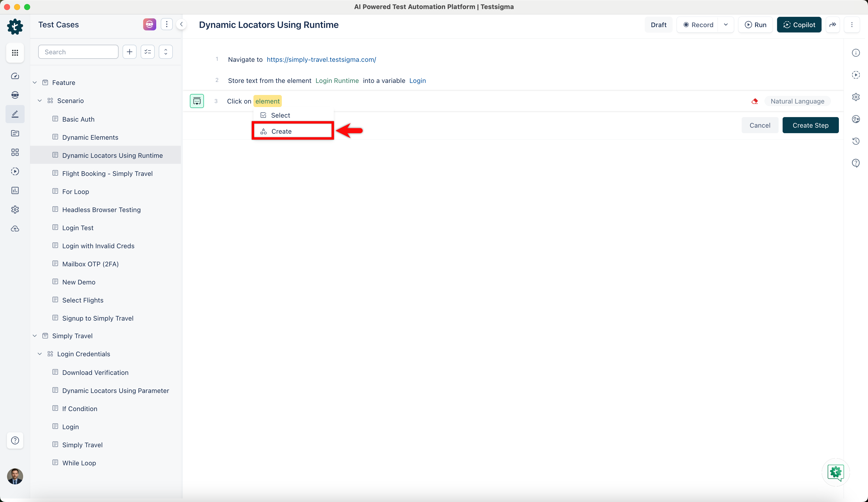
Task: Clear the step with the red eraser icon
Action: (755, 101)
